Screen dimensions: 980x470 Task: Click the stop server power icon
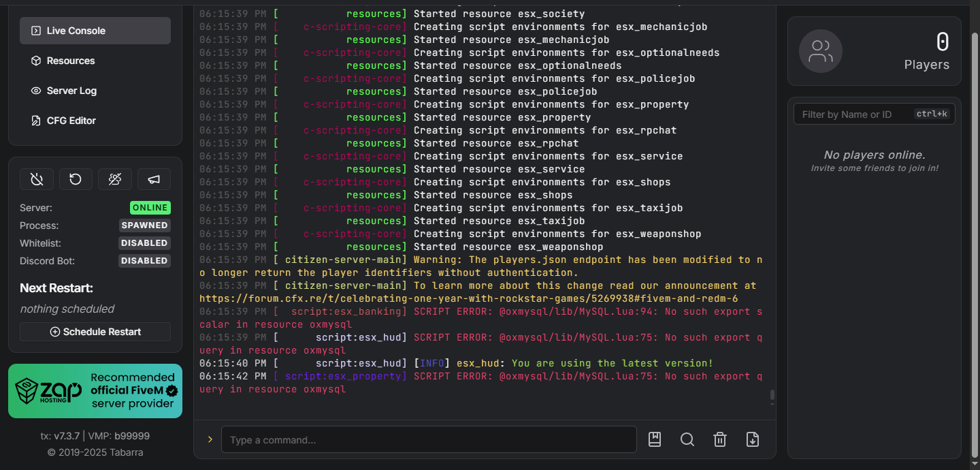[37, 179]
